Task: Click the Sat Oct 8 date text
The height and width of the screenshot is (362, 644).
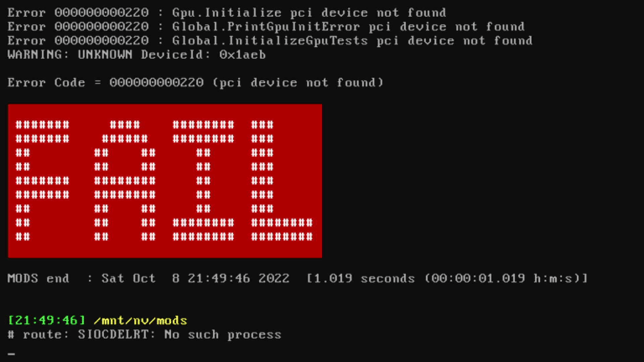Action: [141, 278]
